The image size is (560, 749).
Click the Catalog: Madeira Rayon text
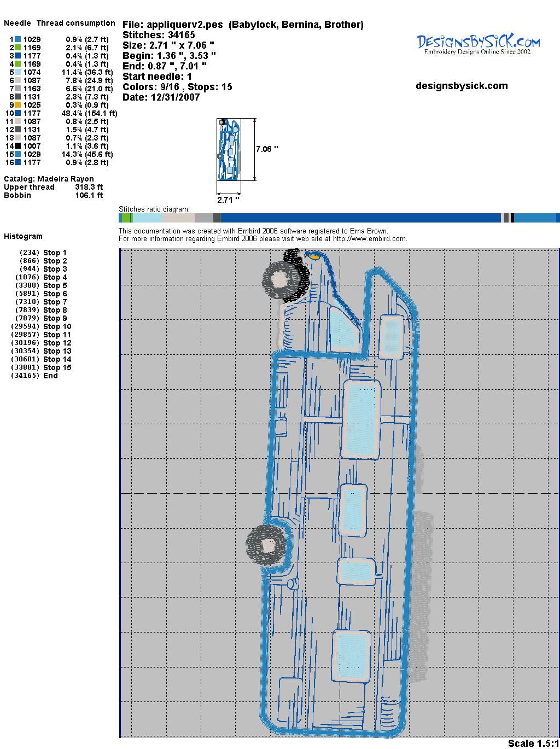tap(49, 179)
